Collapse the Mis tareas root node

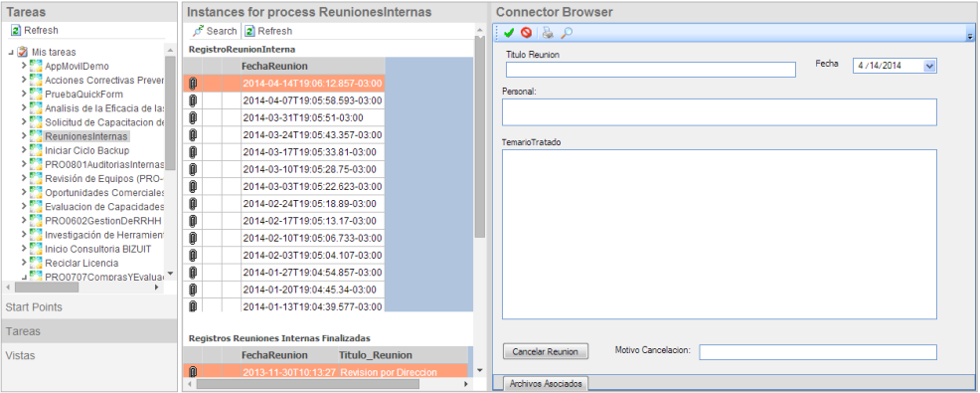coord(11,52)
